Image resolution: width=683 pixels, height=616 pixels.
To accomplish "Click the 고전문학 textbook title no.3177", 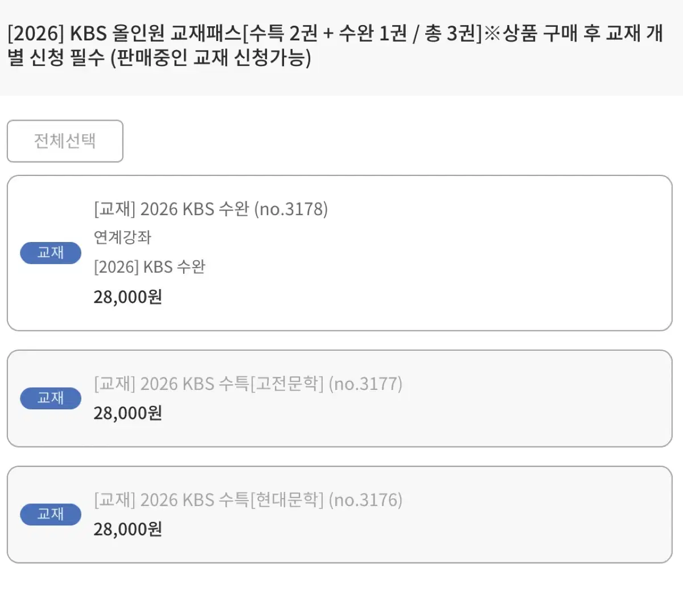I will click(248, 384).
